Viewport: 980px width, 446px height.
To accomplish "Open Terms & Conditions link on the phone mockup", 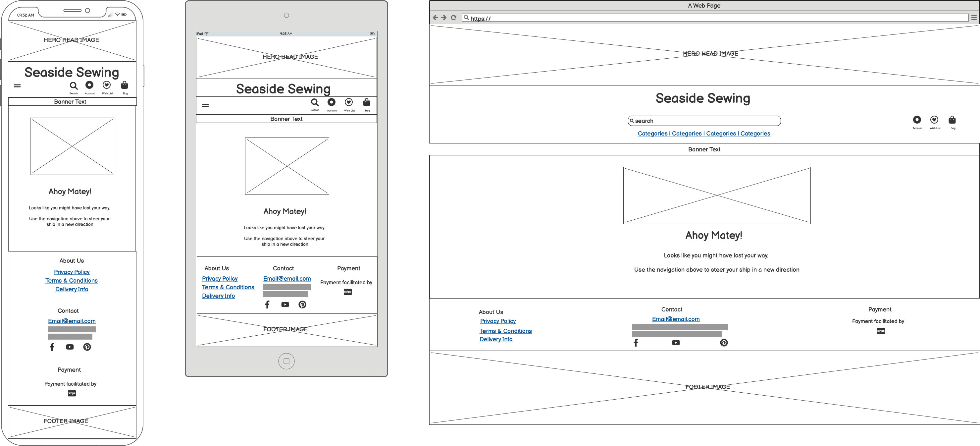I will click(72, 281).
